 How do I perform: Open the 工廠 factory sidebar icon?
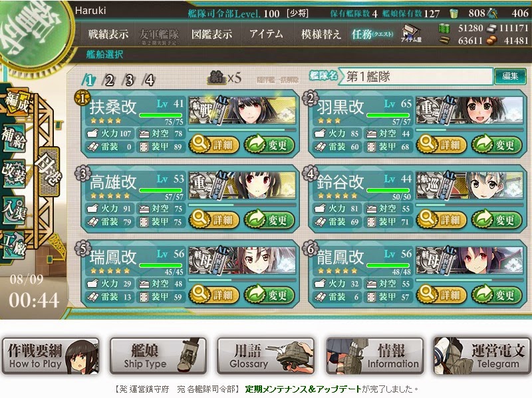point(14,245)
